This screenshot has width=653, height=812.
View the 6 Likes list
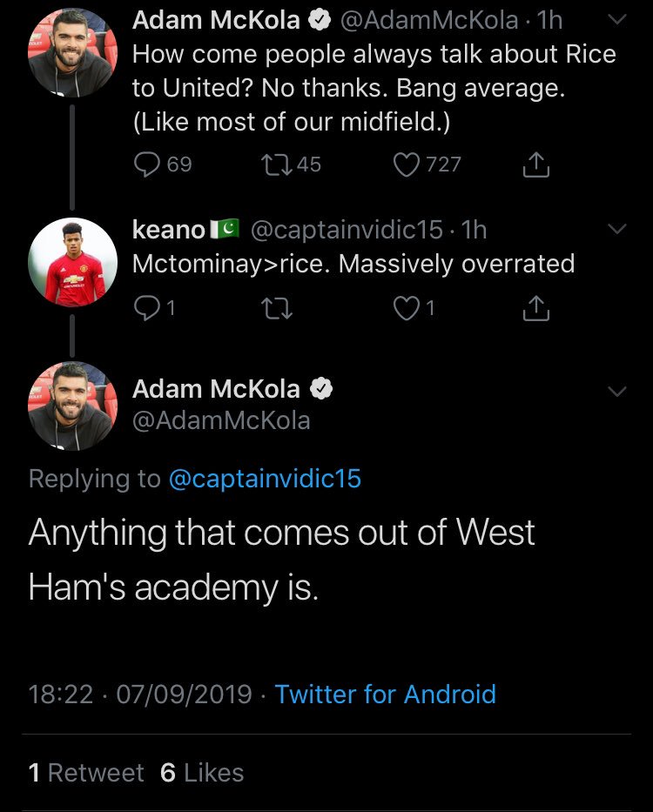pos(202,772)
